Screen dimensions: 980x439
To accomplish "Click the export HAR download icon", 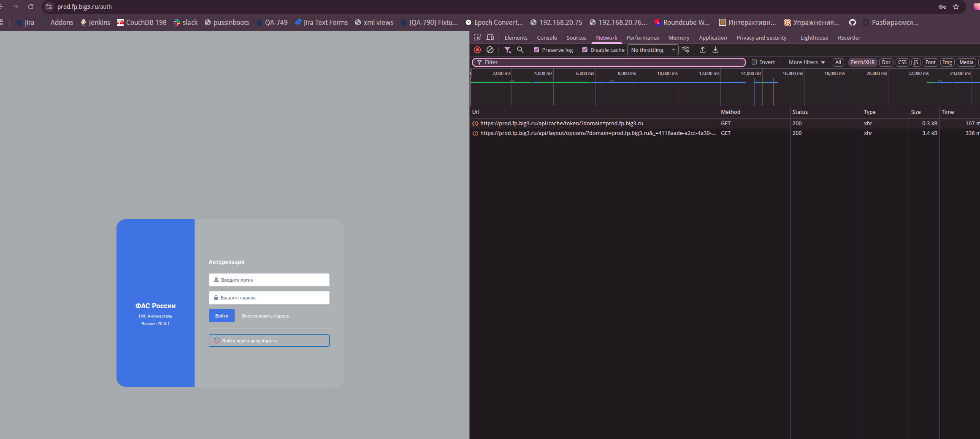I will 715,50.
